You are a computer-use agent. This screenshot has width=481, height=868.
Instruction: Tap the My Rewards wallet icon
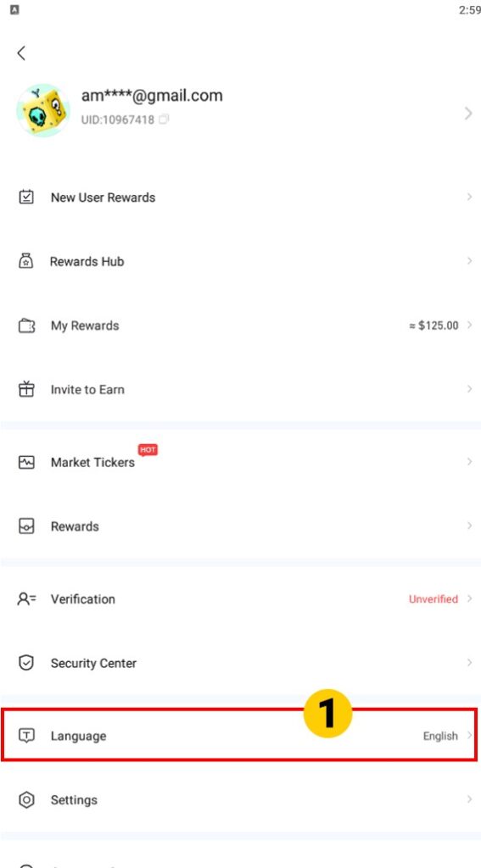[x=26, y=325]
